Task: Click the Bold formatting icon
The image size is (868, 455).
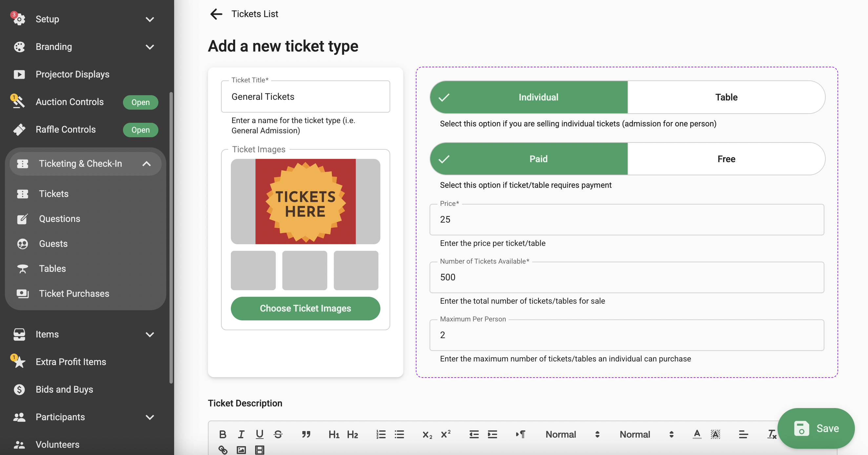Action: (x=222, y=434)
